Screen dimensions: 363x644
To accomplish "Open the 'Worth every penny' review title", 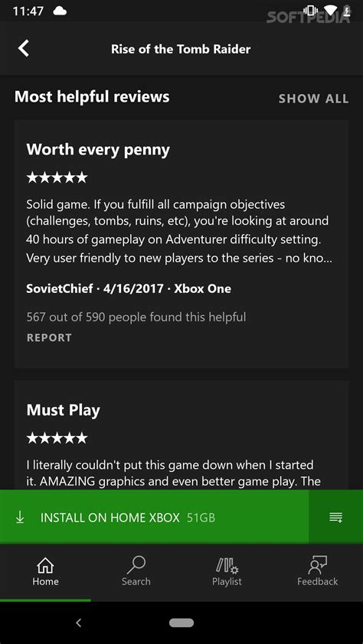I will [x=98, y=150].
